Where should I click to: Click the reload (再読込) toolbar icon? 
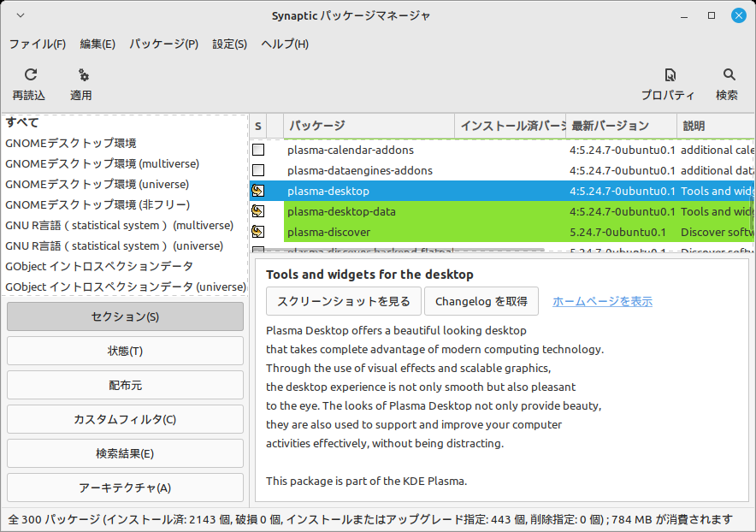coord(31,74)
